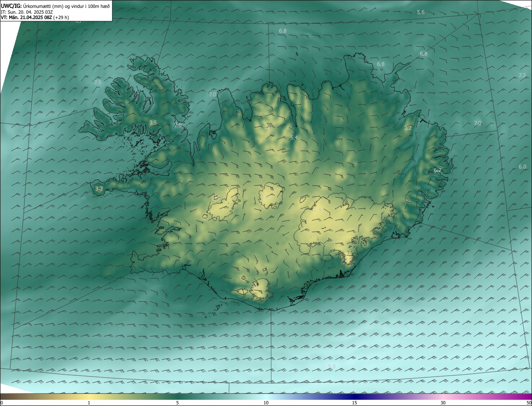Click the '15' tick on the color scale

tap(355, 403)
